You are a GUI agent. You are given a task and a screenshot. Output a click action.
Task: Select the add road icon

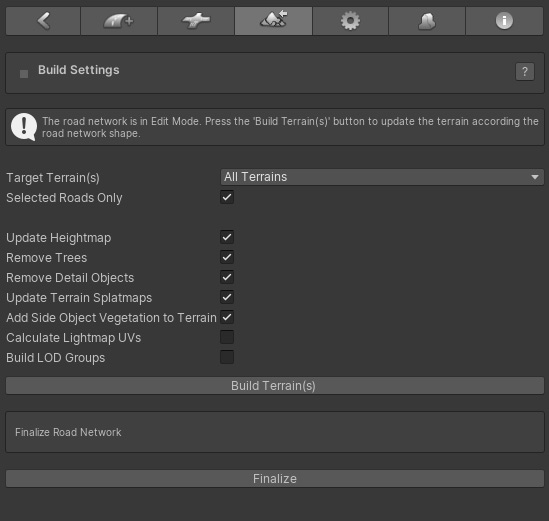tap(119, 21)
